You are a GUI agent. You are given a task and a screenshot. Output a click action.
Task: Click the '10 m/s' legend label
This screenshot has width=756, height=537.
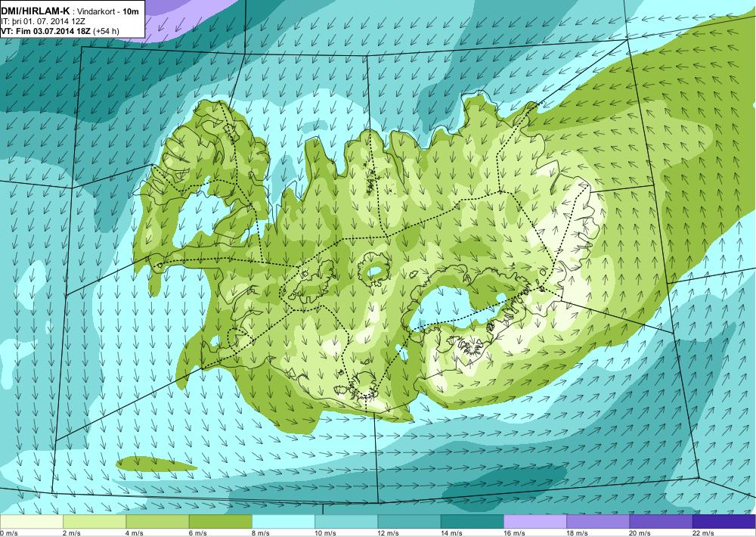coord(325,533)
